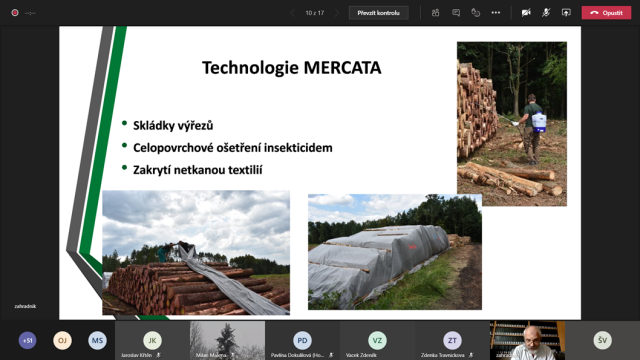Open the reactions and raise hand icon
The image size is (640, 360).
(x=476, y=13)
